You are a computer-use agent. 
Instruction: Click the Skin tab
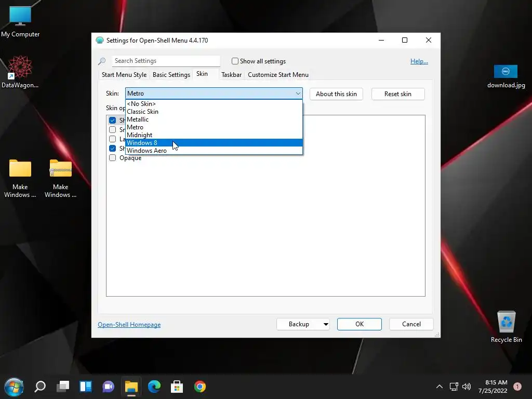(202, 74)
